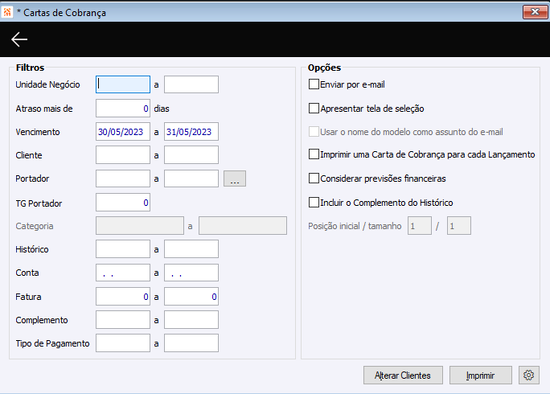Focus the first Conta field

[x=123, y=273]
